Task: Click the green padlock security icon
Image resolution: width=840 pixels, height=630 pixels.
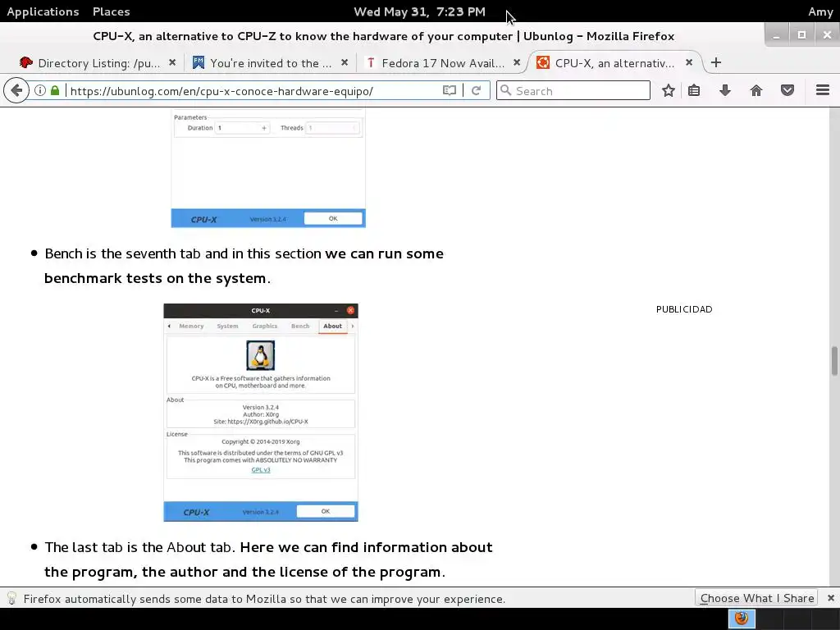Action: [x=55, y=90]
